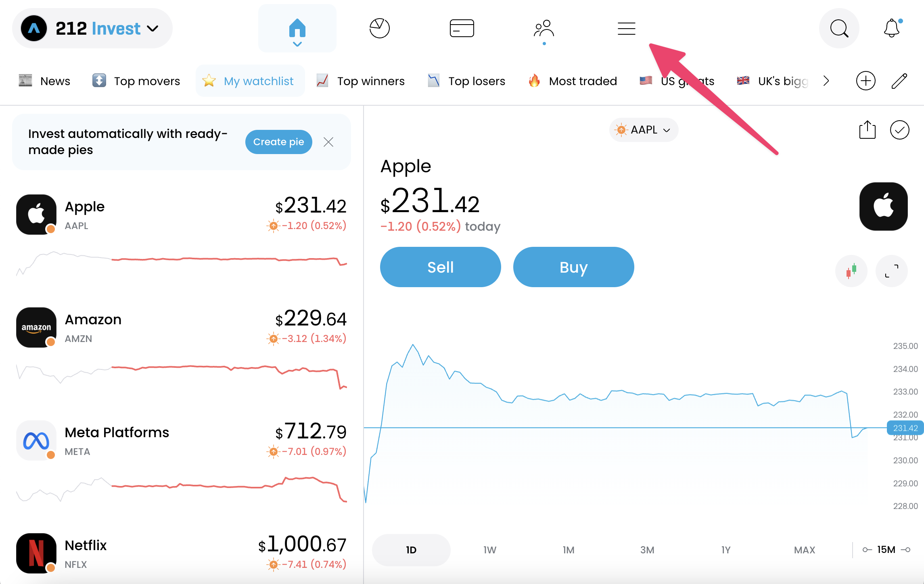
Task: Expand the chart to fullscreen
Action: (891, 271)
